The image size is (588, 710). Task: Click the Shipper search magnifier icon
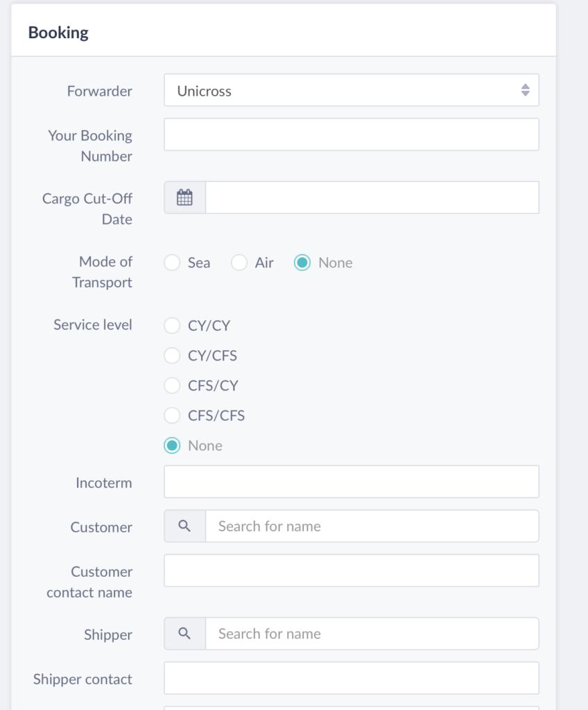(184, 634)
